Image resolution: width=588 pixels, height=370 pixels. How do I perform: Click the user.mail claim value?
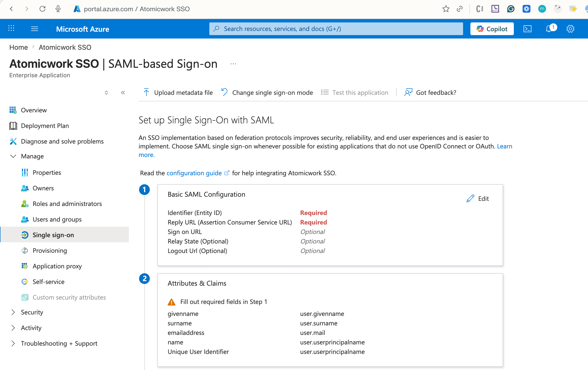click(x=313, y=333)
